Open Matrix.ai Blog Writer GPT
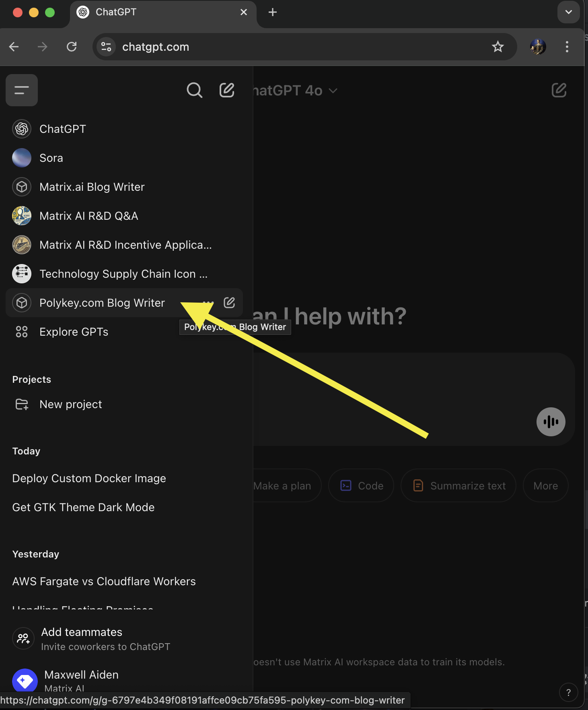Image resolution: width=588 pixels, height=710 pixels. click(124, 187)
